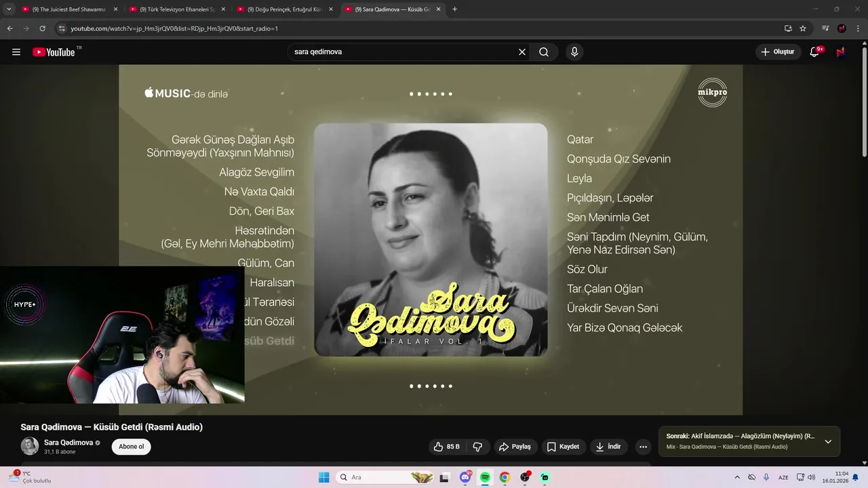Open YouTube notifications bell
Screen dimensions: 868x488
815,52
